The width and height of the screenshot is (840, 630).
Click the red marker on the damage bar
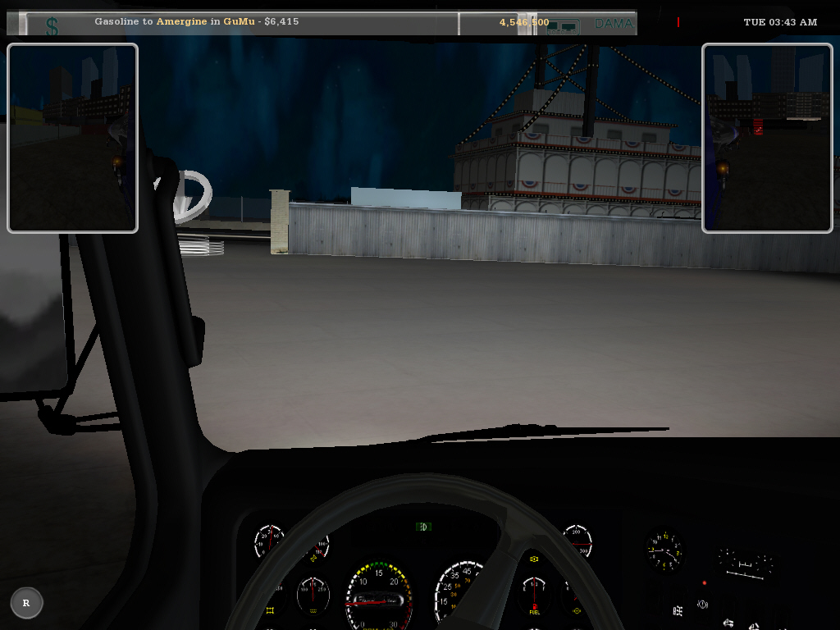coord(678,22)
